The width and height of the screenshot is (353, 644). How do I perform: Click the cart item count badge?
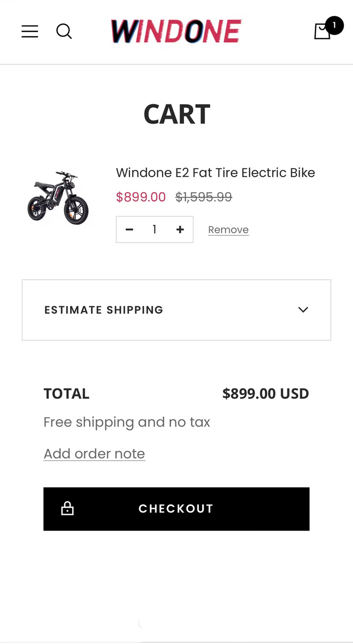(334, 25)
